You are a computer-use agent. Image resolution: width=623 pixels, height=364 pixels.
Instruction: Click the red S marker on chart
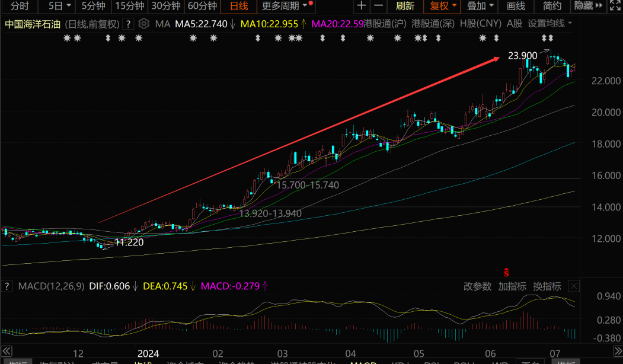506,272
